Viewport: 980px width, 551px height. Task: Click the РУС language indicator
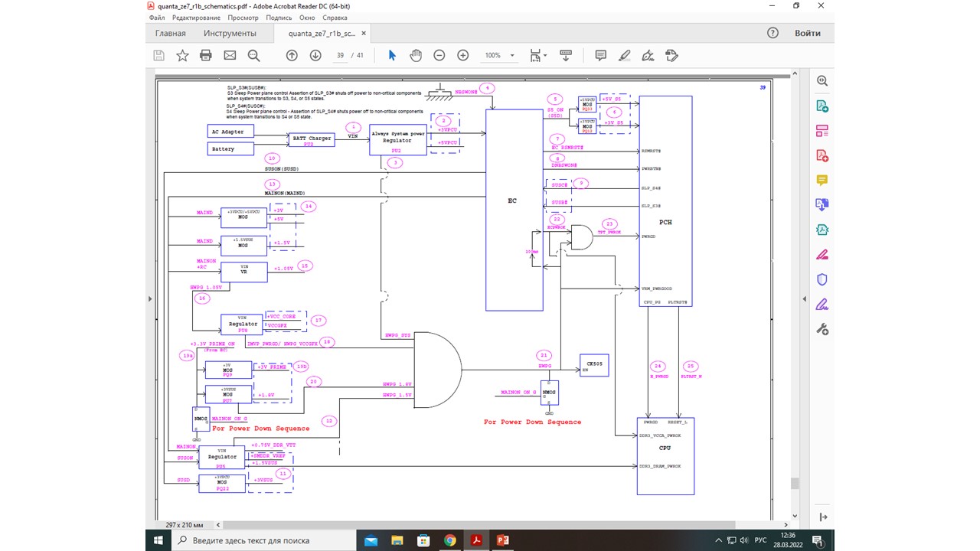[x=760, y=540]
